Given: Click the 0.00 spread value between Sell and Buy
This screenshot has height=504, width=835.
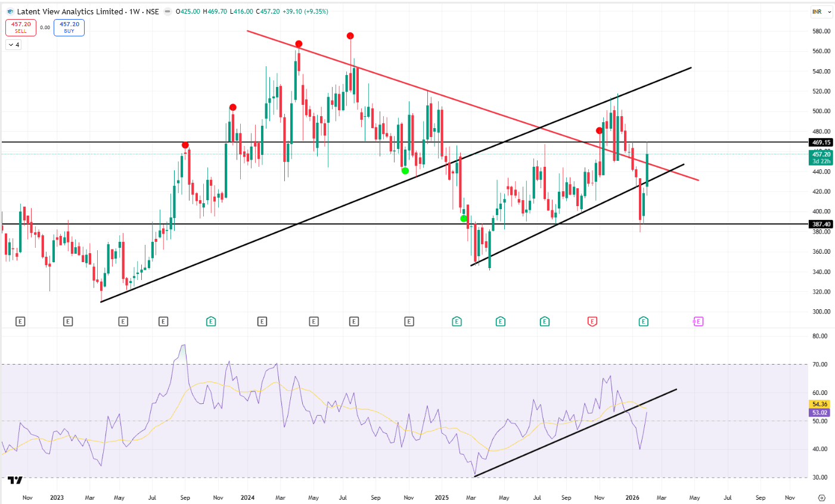Looking at the screenshot, I should click(x=45, y=27).
